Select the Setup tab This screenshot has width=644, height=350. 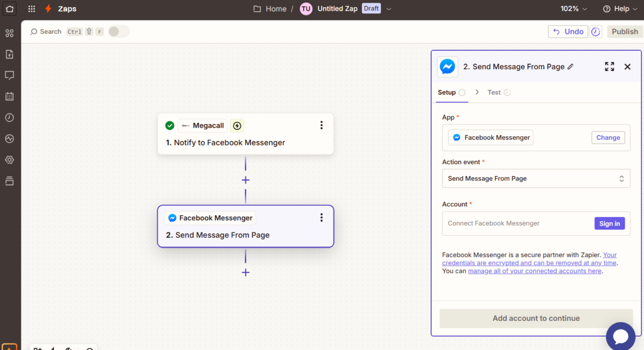[447, 92]
